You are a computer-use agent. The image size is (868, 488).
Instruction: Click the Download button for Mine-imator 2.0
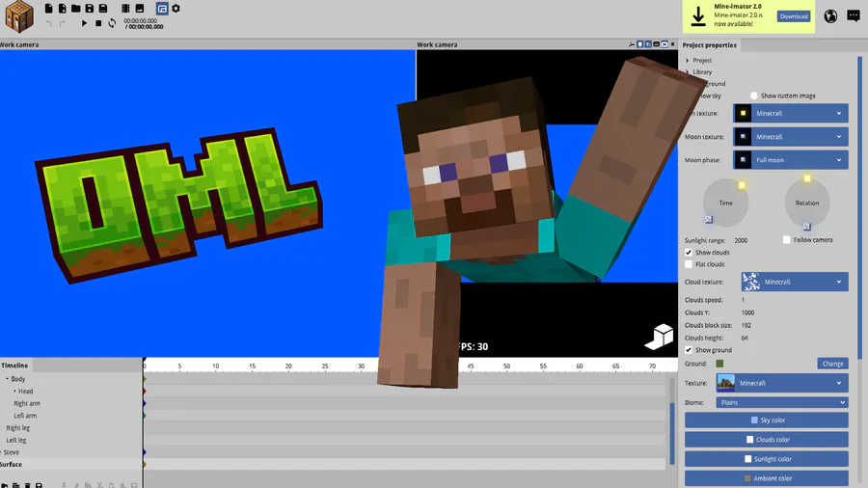click(x=794, y=16)
